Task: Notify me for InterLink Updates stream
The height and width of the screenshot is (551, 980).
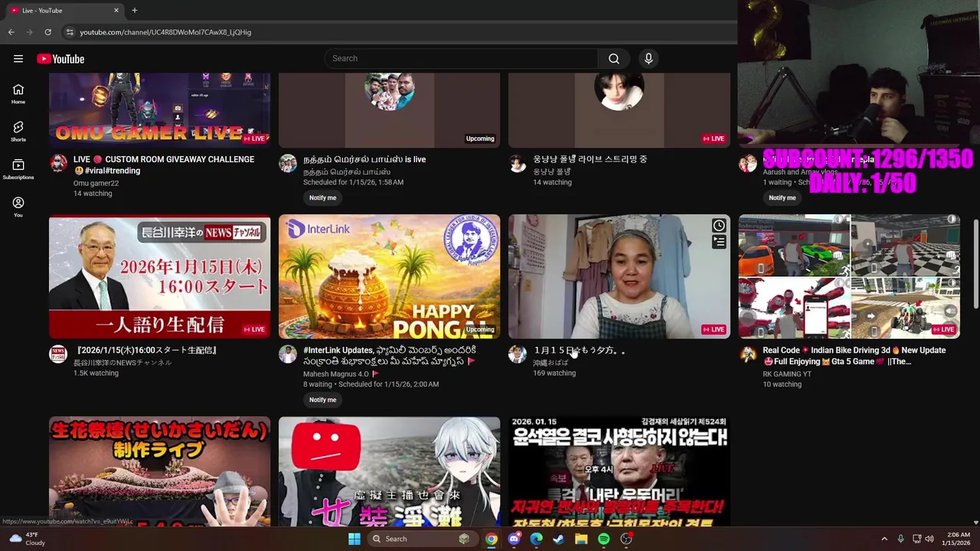Action: click(x=322, y=399)
